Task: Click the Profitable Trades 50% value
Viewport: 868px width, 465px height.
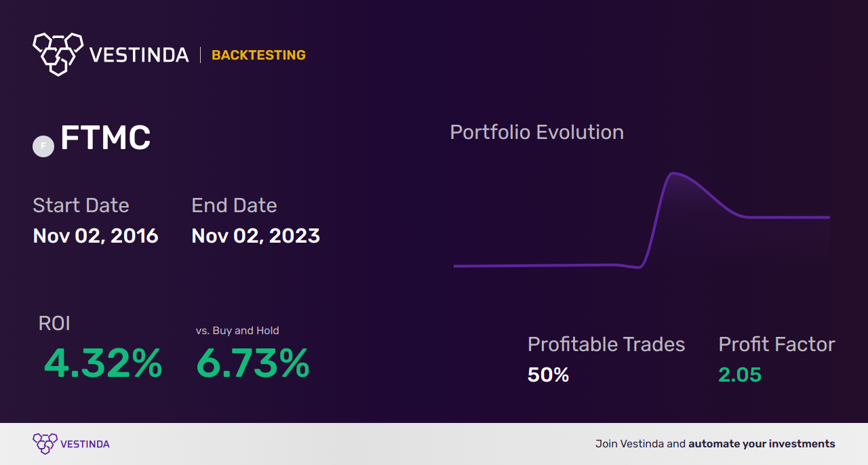Action: click(548, 375)
